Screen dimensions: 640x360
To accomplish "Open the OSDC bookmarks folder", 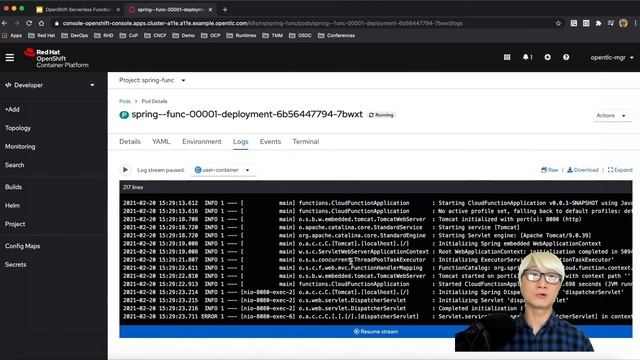I will click(x=300, y=36).
